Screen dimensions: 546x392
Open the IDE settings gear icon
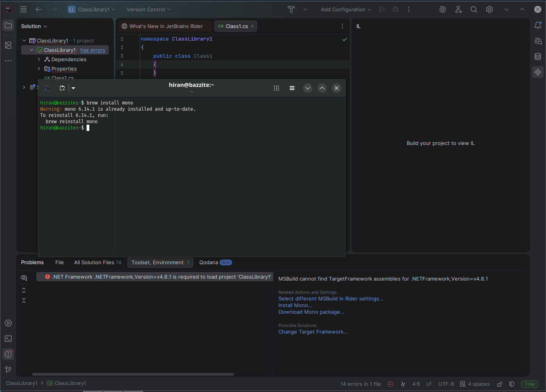coord(489,9)
